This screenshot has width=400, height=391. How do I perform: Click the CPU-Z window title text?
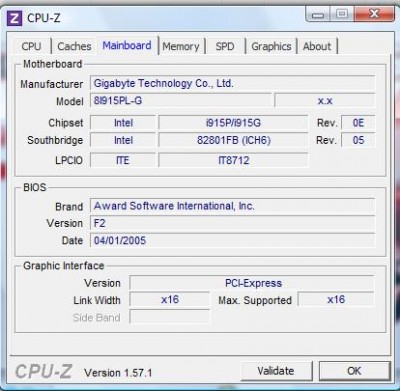click(x=44, y=18)
